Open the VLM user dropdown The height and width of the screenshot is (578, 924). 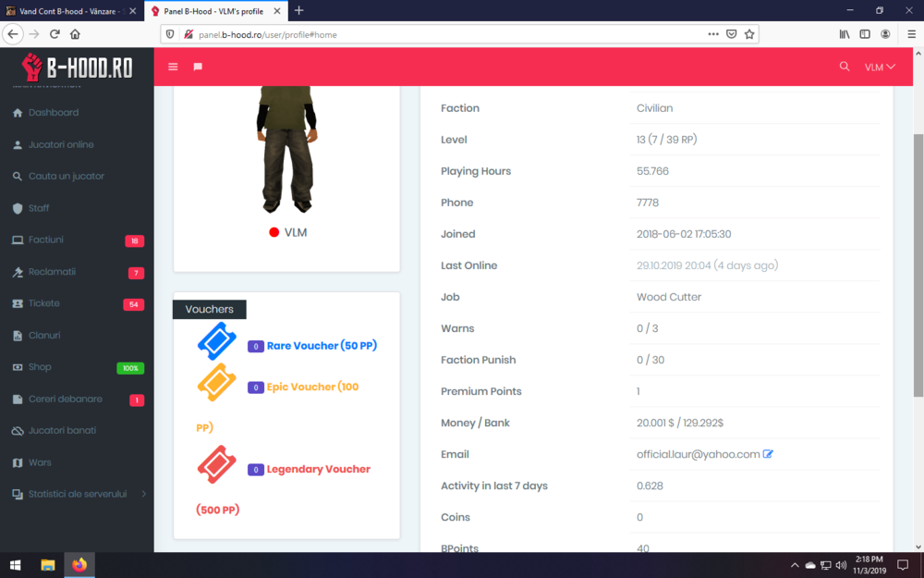[880, 68]
